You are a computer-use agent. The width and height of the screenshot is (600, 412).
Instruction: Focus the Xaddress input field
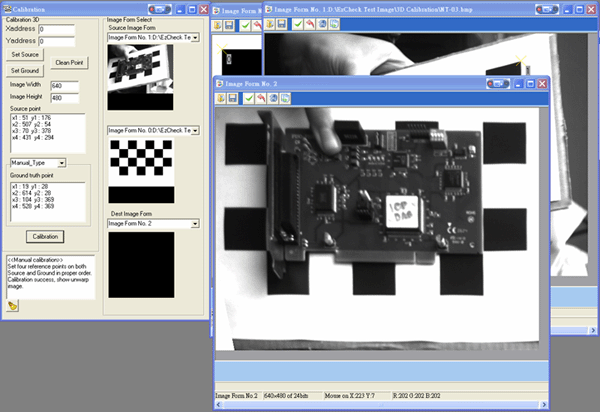pos(57,29)
